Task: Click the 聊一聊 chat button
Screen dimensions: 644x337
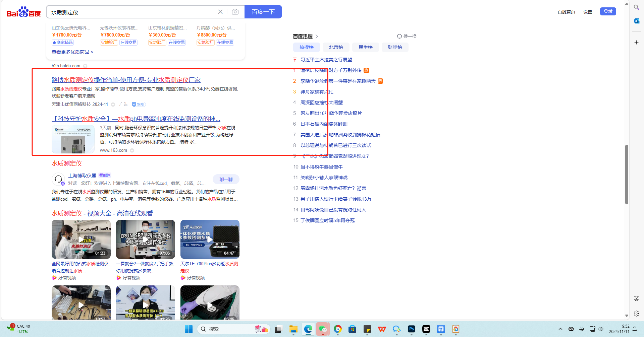Action: (x=226, y=180)
